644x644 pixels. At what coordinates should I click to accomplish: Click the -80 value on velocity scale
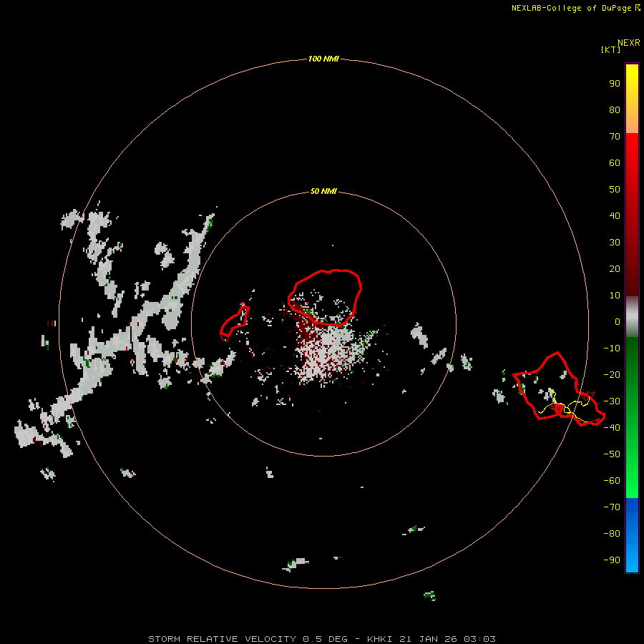(612, 534)
